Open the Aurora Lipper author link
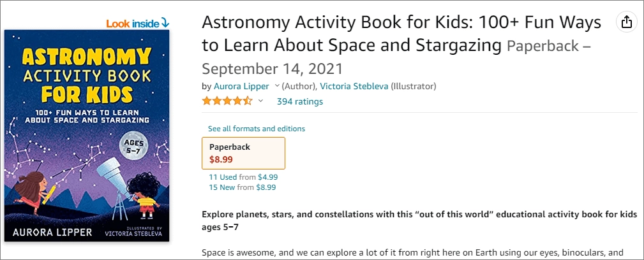644x260 pixels. click(x=241, y=86)
